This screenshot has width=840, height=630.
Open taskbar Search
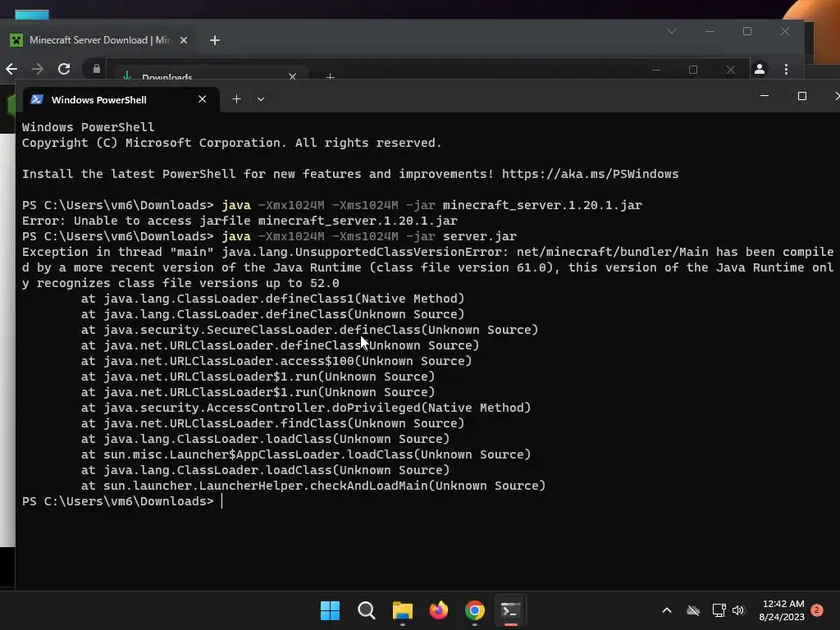pyautogui.click(x=367, y=610)
